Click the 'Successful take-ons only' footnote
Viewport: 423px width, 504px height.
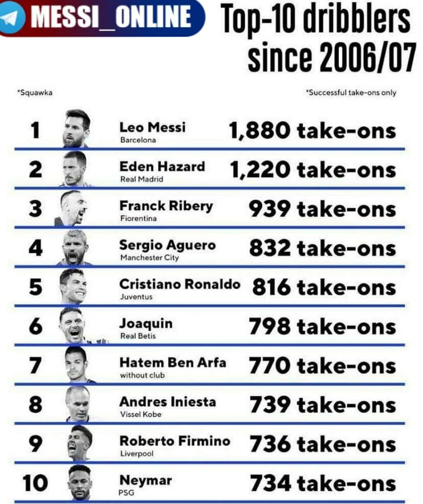point(351,93)
